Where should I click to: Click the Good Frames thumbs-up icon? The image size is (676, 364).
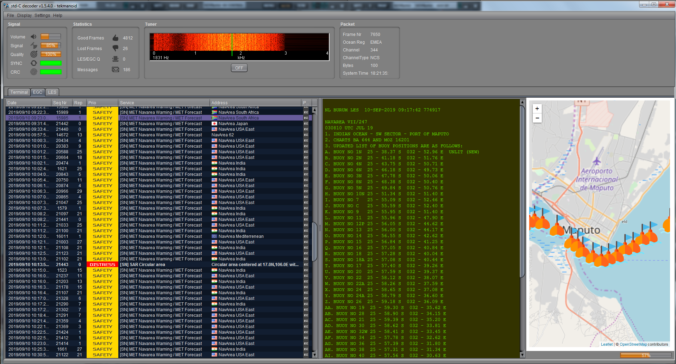tap(115, 38)
